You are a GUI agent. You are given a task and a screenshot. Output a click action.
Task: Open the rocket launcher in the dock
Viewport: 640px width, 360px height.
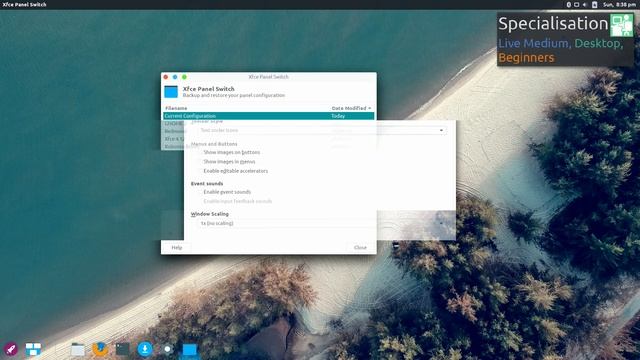coord(11,349)
